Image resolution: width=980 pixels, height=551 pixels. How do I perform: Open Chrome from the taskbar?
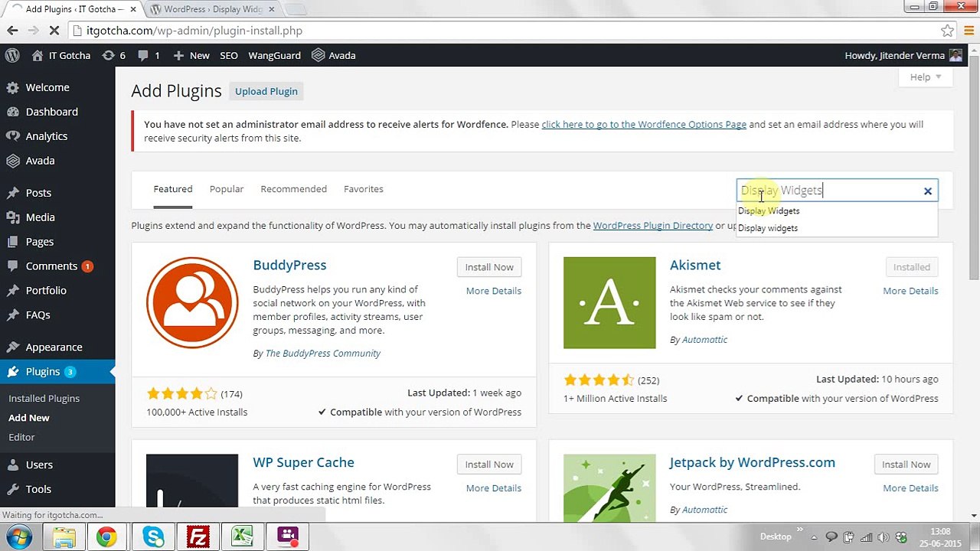coord(107,536)
